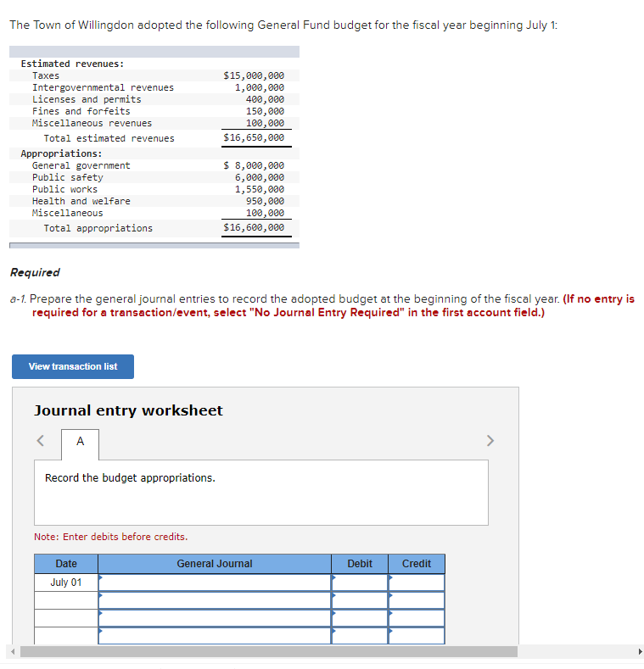Click General government row label
The image size is (644, 669).
point(81,165)
